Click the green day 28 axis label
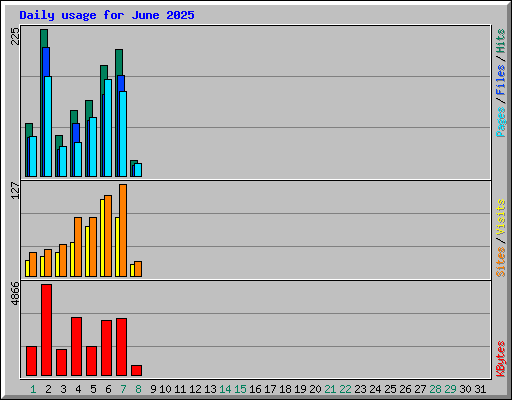The width and height of the screenshot is (512, 400). pos(435,389)
